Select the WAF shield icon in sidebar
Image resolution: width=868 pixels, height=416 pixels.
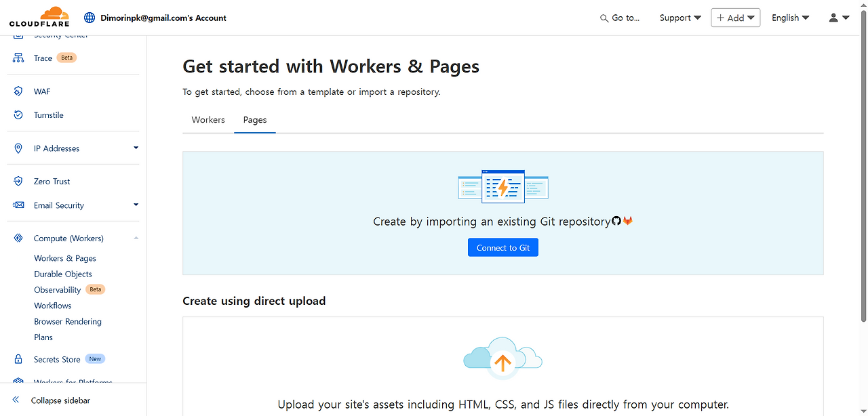point(18,91)
